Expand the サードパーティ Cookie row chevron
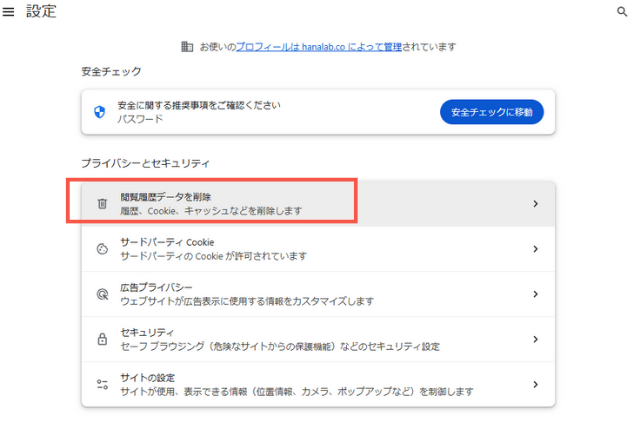 tap(535, 249)
